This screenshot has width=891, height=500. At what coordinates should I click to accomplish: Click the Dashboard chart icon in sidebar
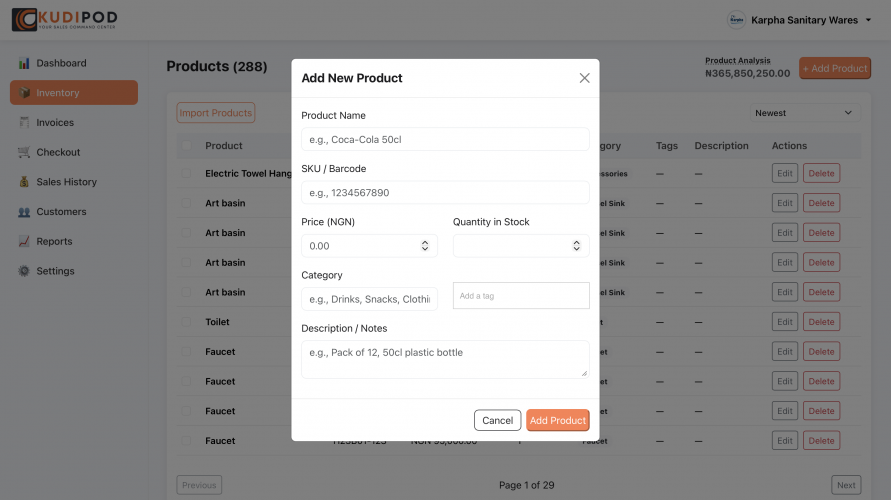pyautogui.click(x=24, y=63)
